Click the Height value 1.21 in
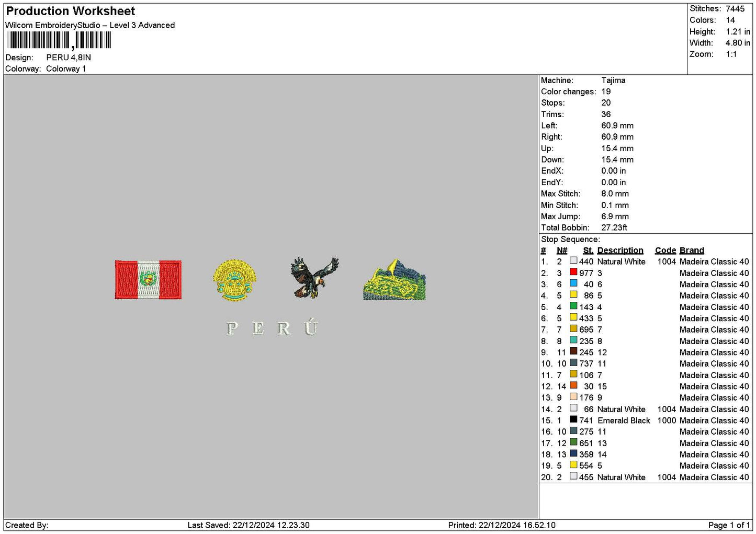The image size is (756, 534). point(738,31)
